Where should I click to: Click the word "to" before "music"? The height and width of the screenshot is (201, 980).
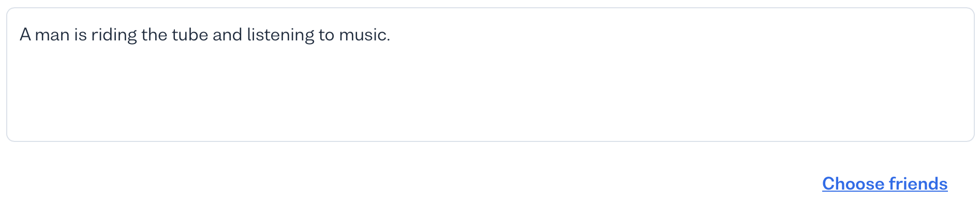[x=326, y=35]
